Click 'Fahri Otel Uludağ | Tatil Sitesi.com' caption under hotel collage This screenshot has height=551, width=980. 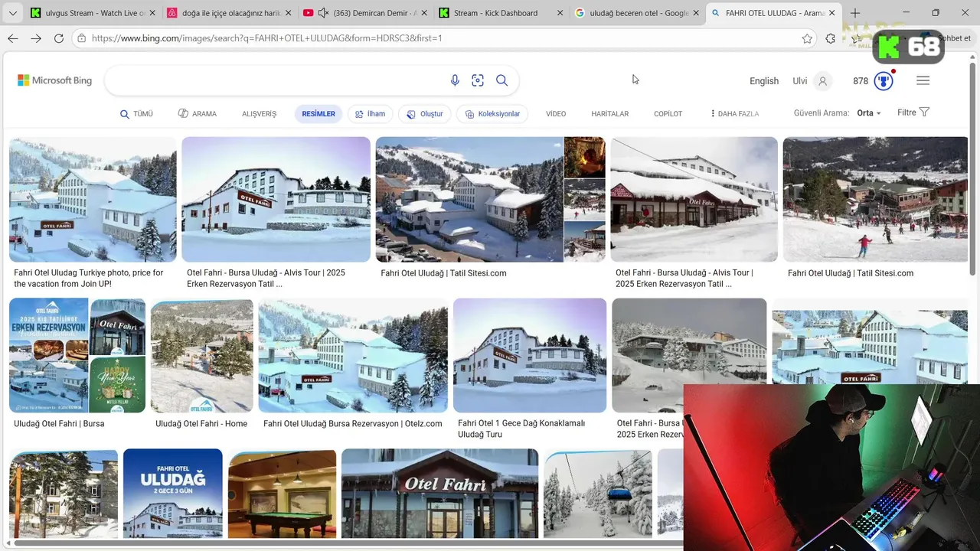point(443,273)
